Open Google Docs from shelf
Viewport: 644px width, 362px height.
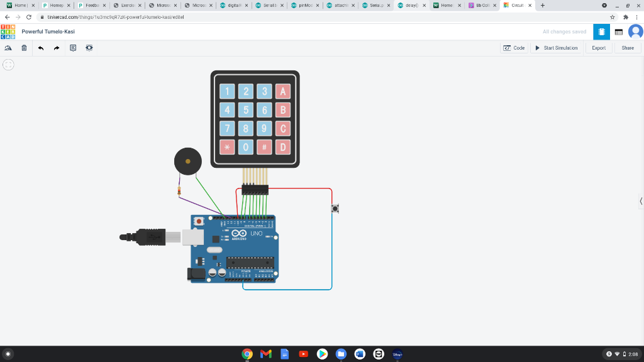pyautogui.click(x=285, y=354)
